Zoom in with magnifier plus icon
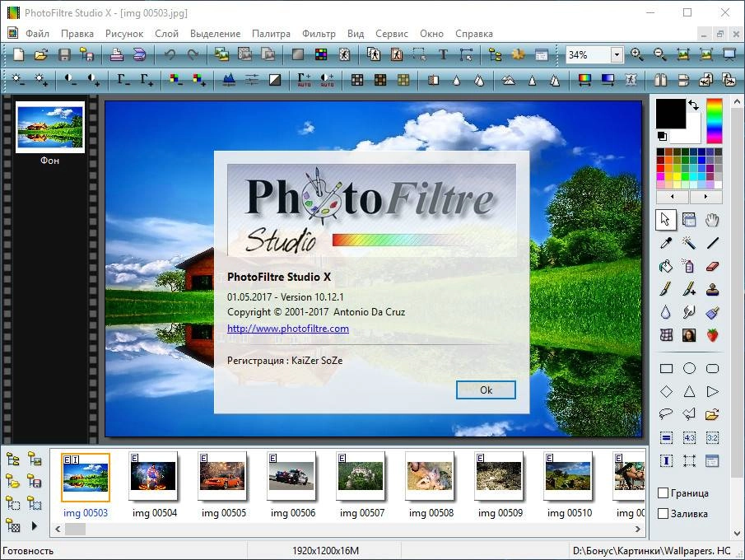 point(636,54)
